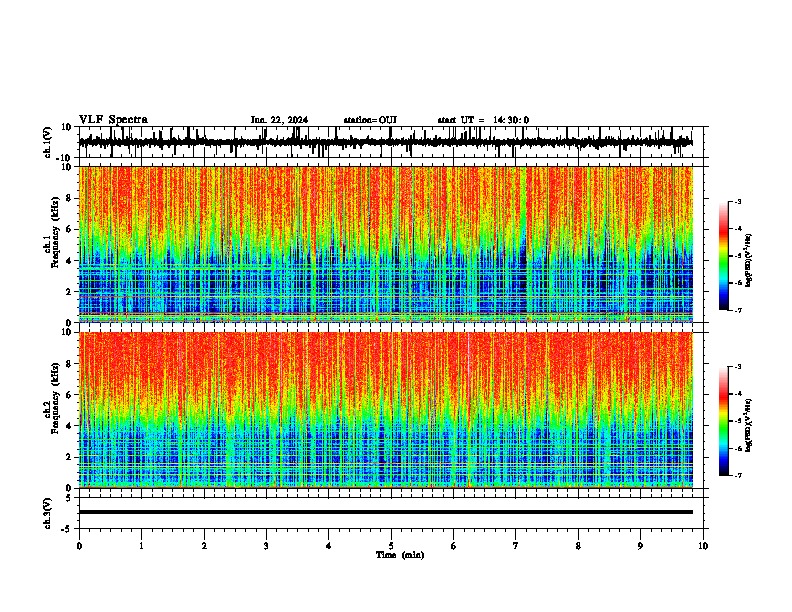Image resolution: width=792 pixels, height=612 pixels.
Task: Click time axis tick label '2'
Action: (204, 546)
